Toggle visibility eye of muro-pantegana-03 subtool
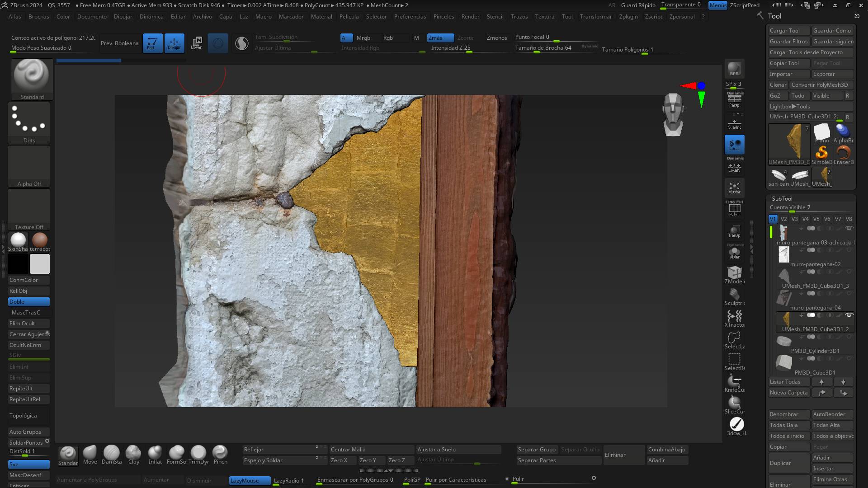The width and height of the screenshot is (868, 488). [x=849, y=228]
